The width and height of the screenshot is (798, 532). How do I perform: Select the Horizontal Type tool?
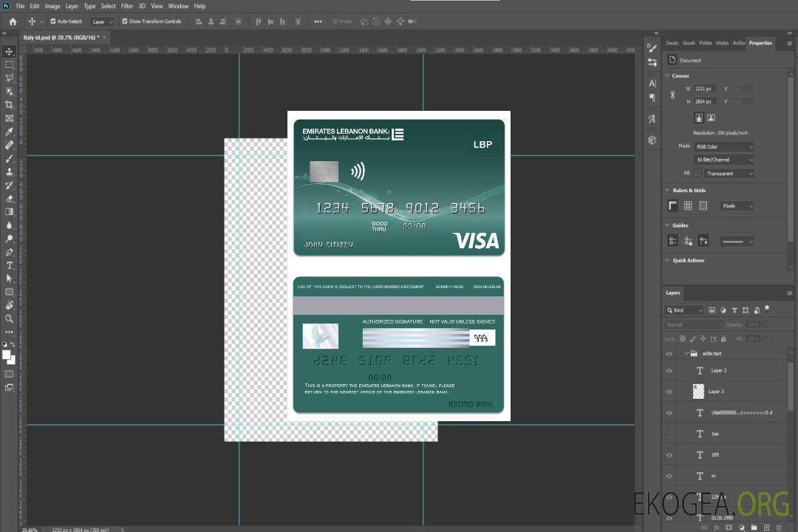[x=9, y=265]
